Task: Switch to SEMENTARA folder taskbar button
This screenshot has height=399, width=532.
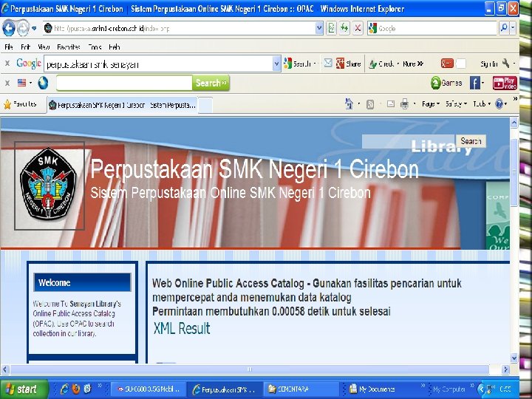Action: coord(301,389)
